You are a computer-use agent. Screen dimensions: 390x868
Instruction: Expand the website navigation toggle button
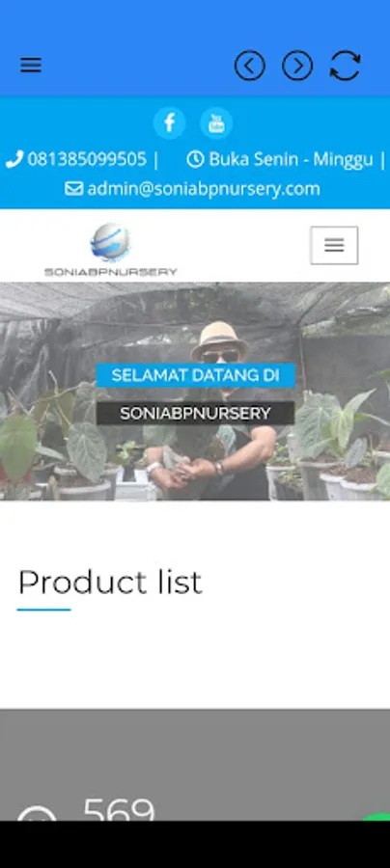coord(334,245)
